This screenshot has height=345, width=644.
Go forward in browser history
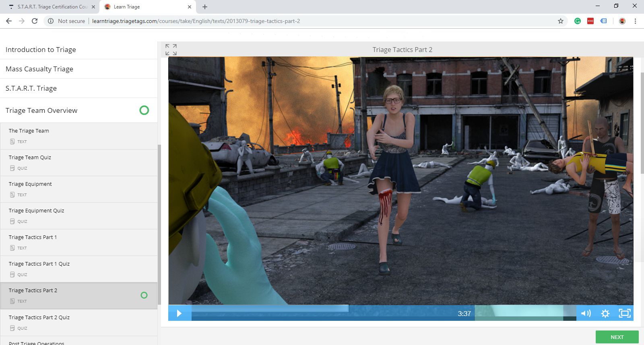[22, 21]
